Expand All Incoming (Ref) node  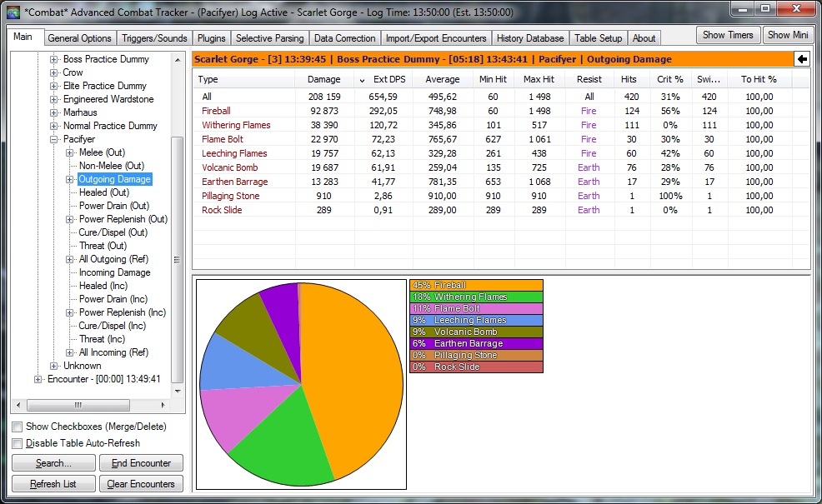(70, 352)
